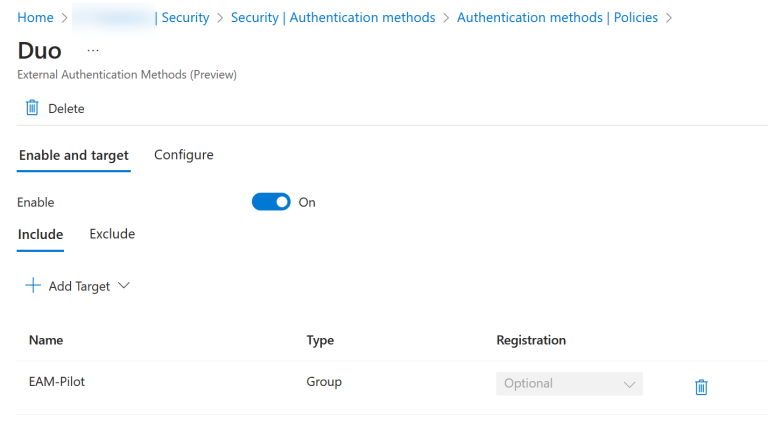
Task: Navigate to Authentication methods | Policies breadcrumb
Action: (557, 17)
